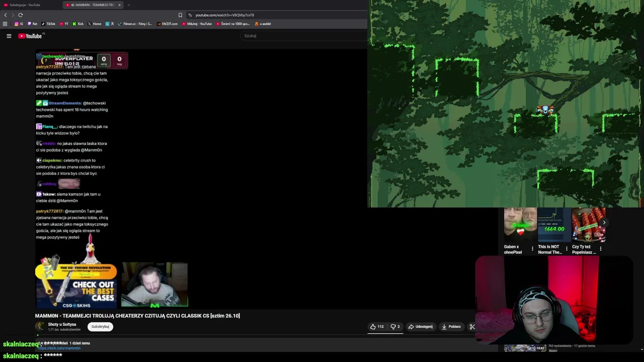Image resolution: width=644 pixels, height=362 pixels.
Task: Click the streamer webcam in the video
Action: point(154,285)
